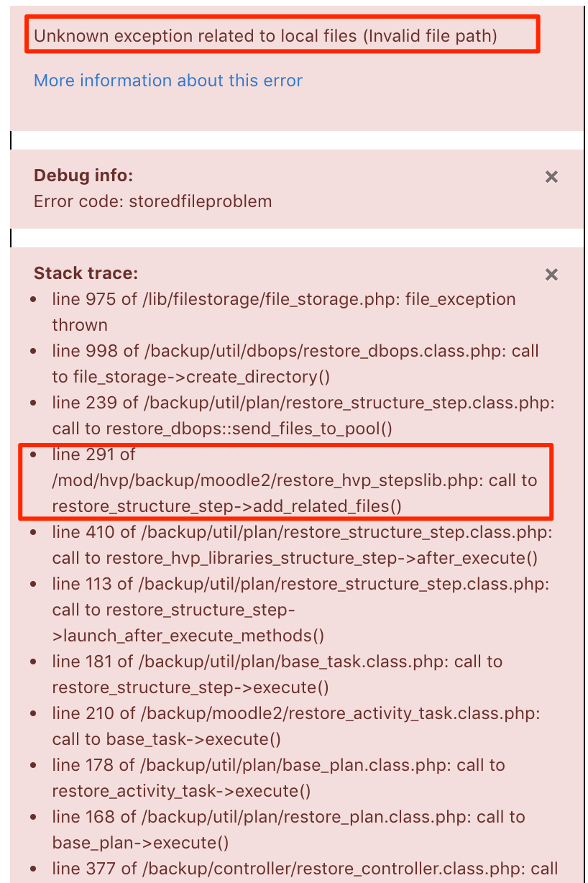Click the line 113 launch_after_execute_methods entry
Viewport: 588px width, 883px height.
coord(300,610)
